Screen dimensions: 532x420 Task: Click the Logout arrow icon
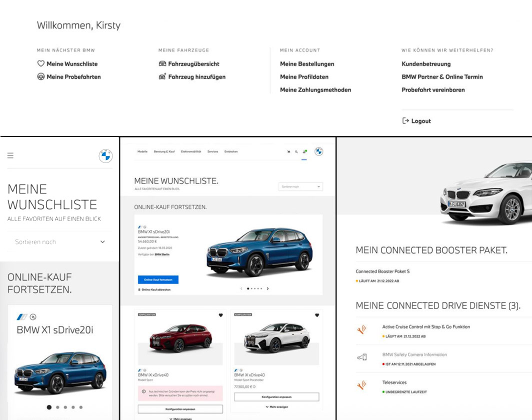coord(405,121)
